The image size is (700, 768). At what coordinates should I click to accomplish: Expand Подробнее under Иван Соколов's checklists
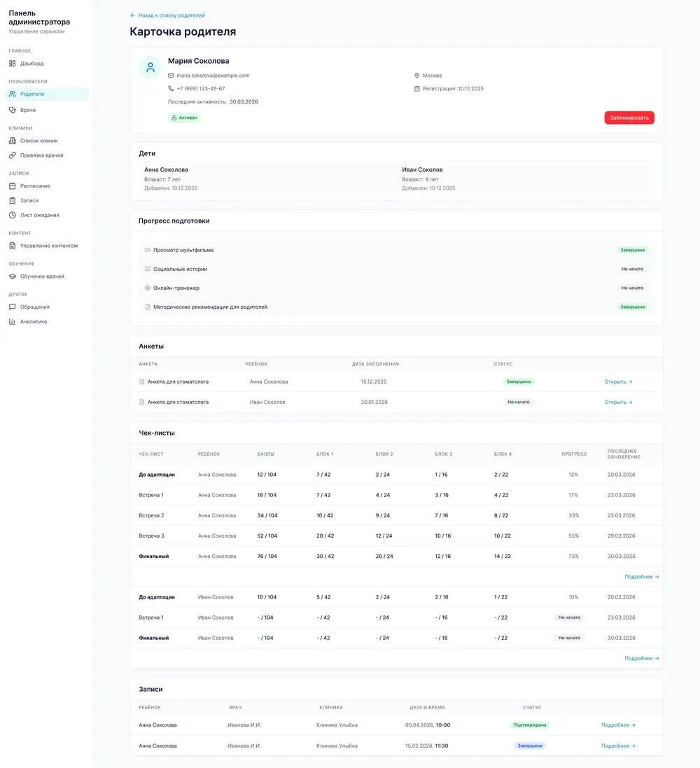coord(641,658)
